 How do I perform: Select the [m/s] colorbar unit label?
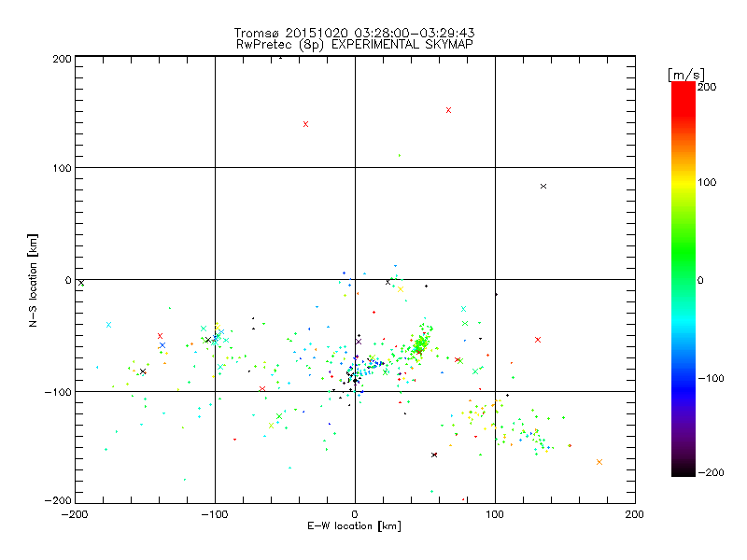685,75
